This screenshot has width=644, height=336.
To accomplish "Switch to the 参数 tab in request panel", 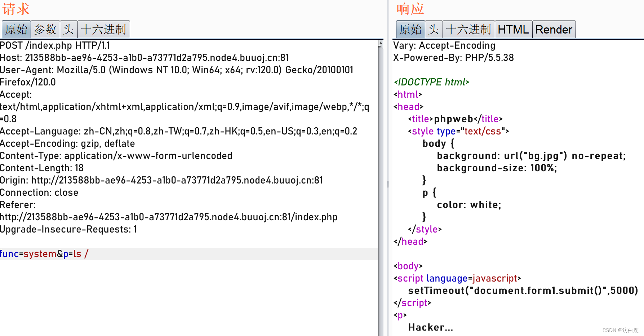I will click(x=45, y=29).
